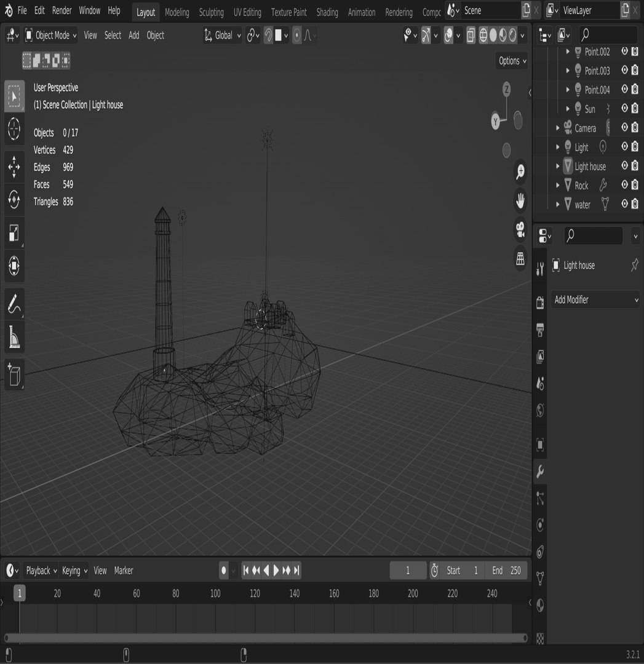
Task: Switch to the Sculpting workspace tab
Action: (211, 12)
